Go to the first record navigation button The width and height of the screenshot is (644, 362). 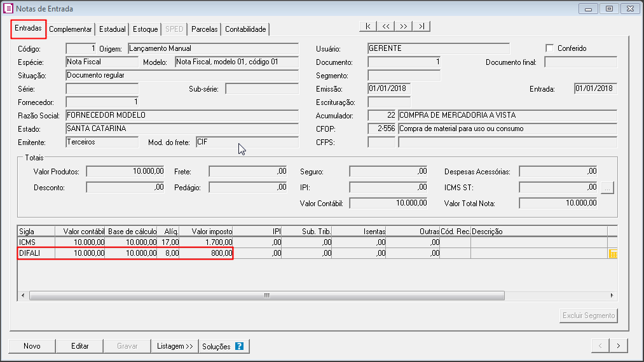(x=367, y=26)
